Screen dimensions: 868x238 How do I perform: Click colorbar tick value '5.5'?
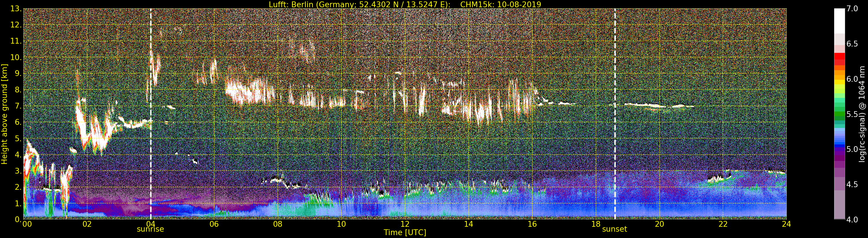852,114
